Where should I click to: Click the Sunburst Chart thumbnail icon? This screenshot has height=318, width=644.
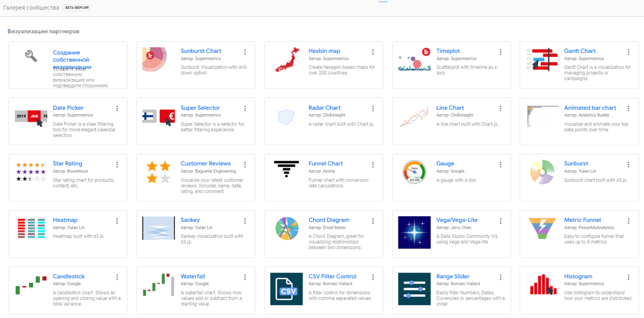tap(154, 59)
